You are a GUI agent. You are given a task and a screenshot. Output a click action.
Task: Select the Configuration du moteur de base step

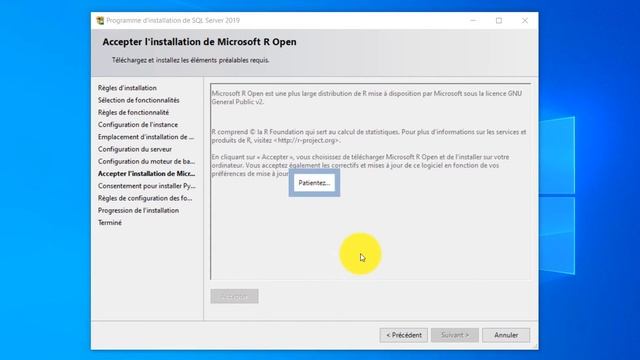(x=146, y=161)
